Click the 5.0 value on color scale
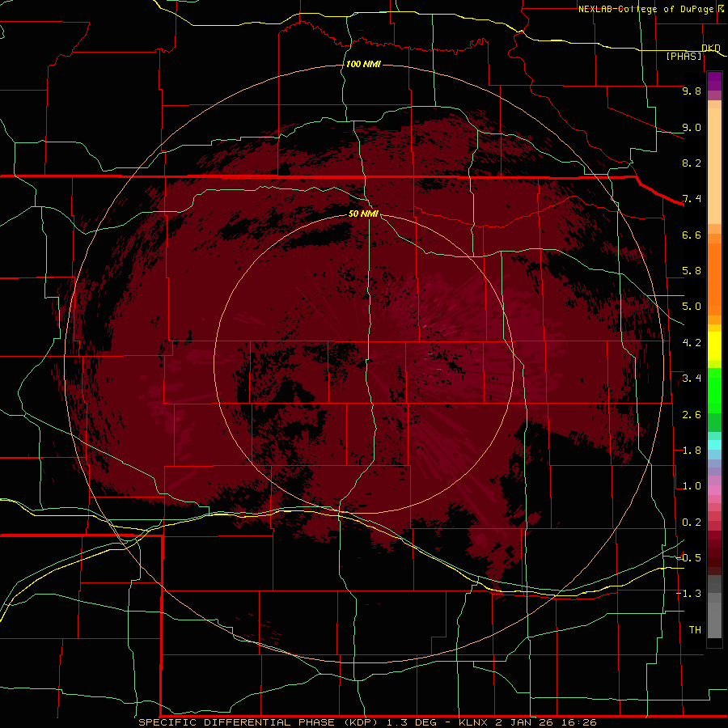This screenshot has height=728, width=728. (692, 307)
